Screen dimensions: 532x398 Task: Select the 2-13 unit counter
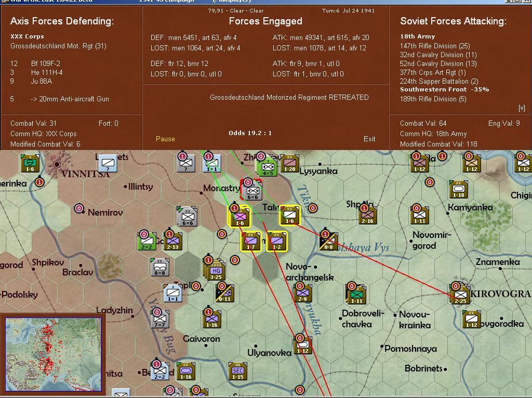click(172, 241)
